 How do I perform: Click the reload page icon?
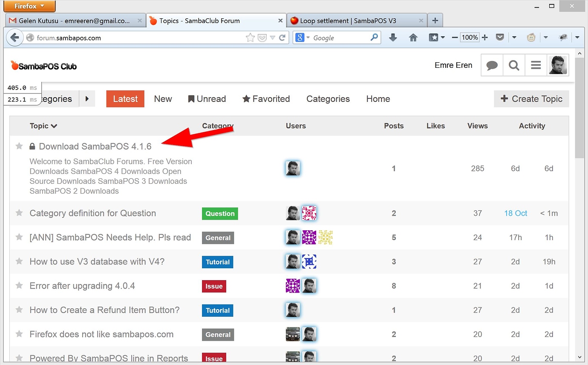click(282, 38)
